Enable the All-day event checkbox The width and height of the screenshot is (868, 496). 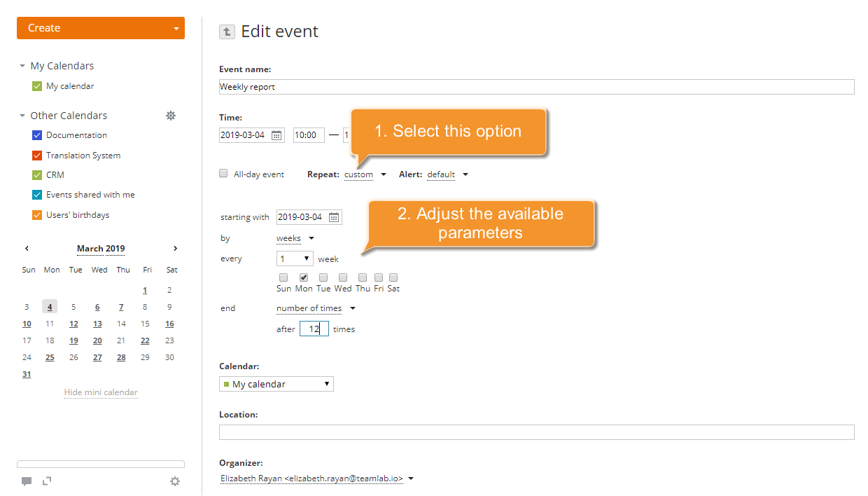(223, 172)
